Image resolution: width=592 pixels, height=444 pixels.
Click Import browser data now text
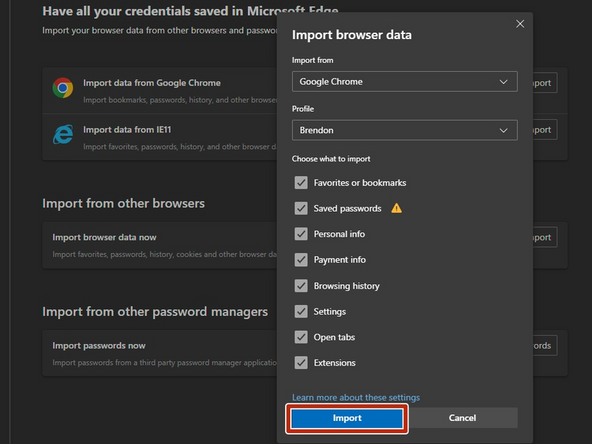(x=104, y=237)
